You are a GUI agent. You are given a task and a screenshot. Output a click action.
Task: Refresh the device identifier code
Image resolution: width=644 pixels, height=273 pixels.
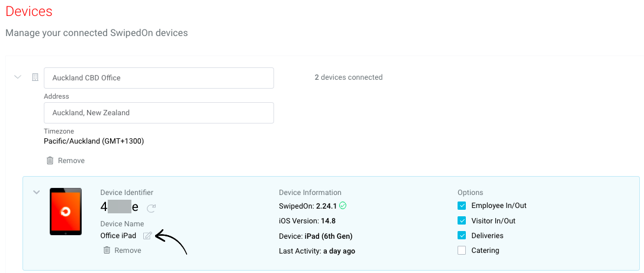coord(151,208)
